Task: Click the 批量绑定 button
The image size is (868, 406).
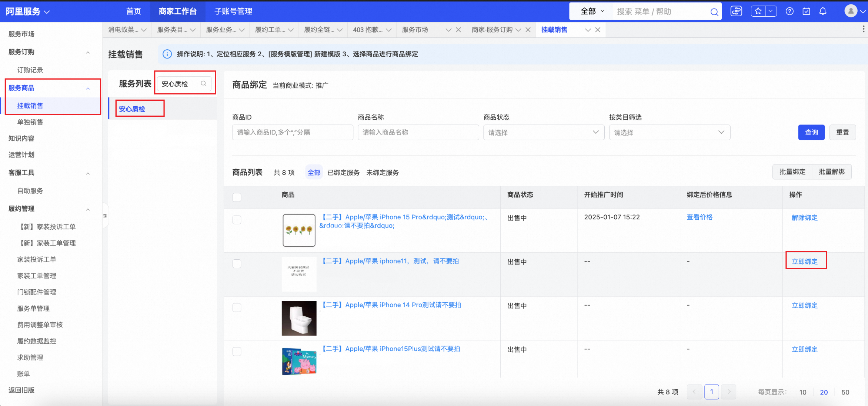Action: pyautogui.click(x=792, y=172)
